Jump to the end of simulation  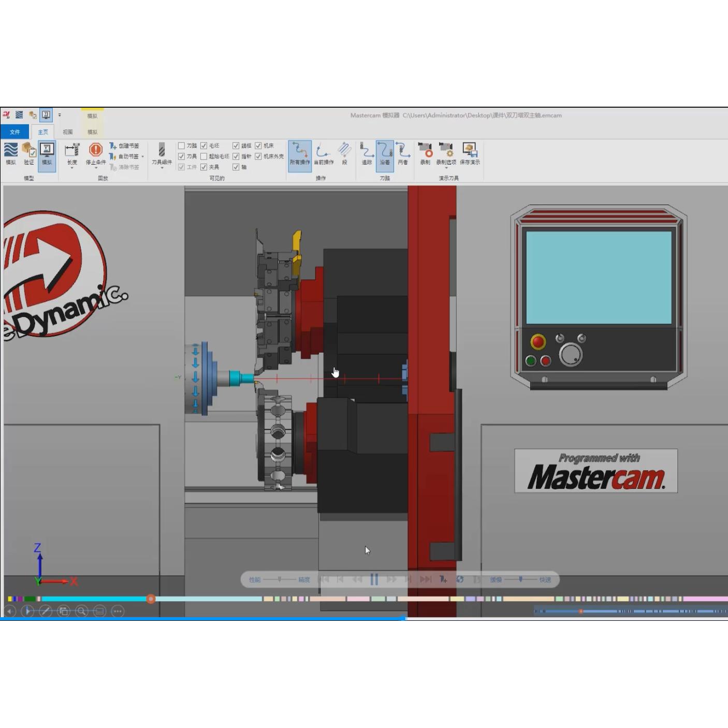[x=426, y=579]
